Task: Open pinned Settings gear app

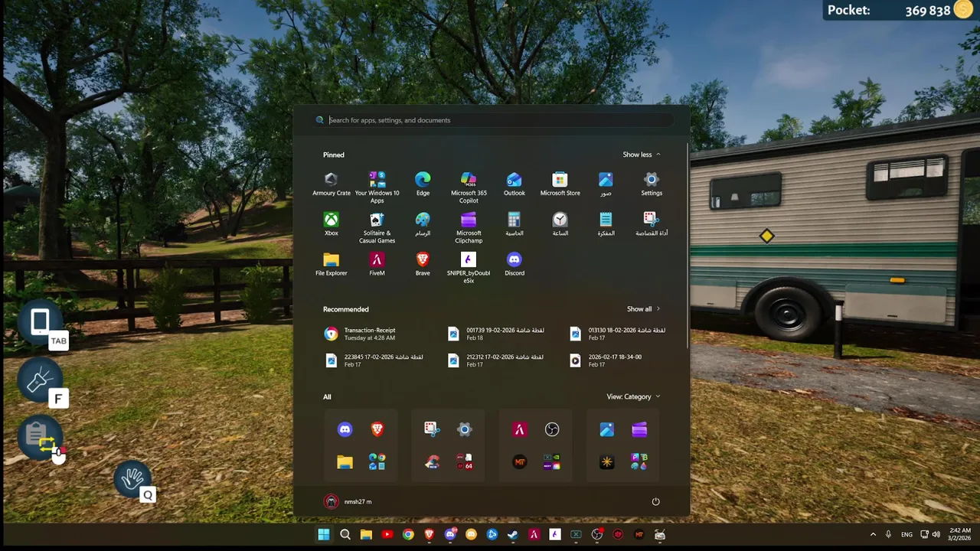Action: pos(652,184)
